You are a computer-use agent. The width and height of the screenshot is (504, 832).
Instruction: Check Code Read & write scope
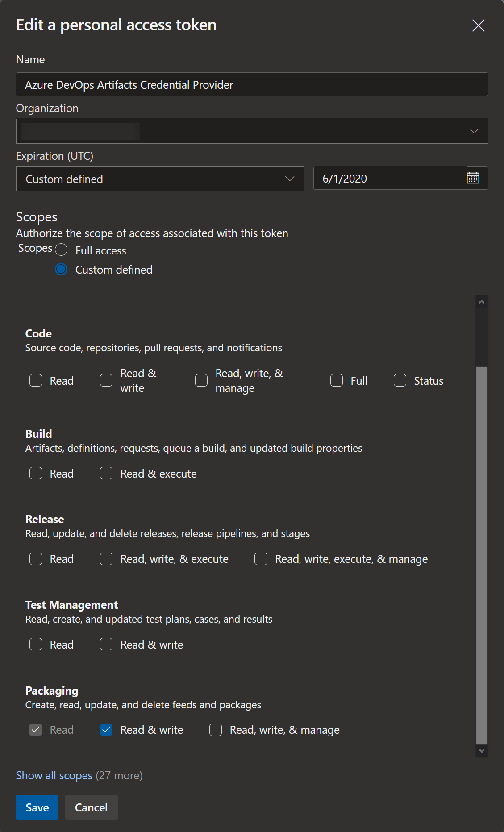pos(106,380)
